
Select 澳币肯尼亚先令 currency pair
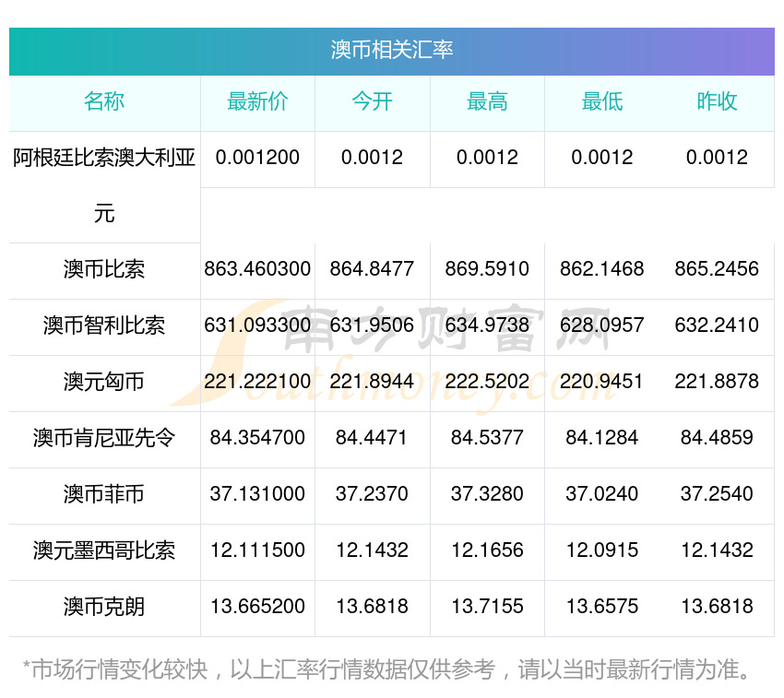coord(104,439)
